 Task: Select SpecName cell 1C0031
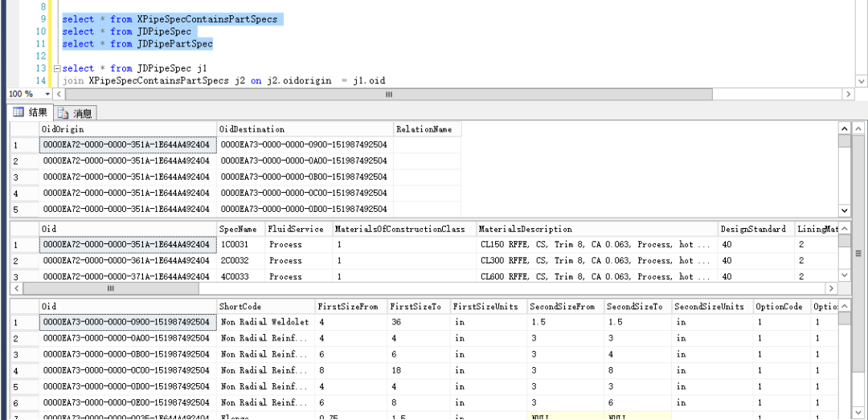tap(241, 244)
